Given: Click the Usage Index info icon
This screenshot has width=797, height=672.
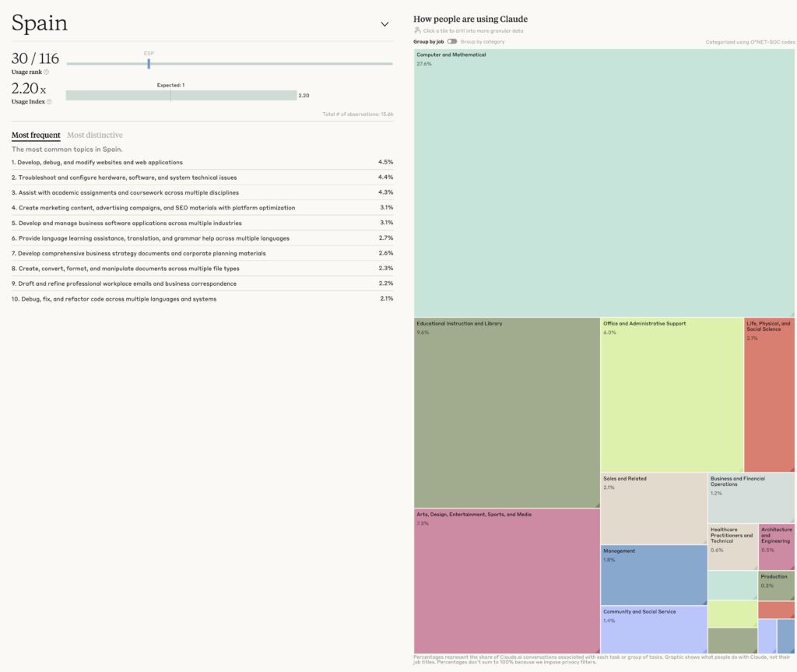Looking at the screenshot, I should [x=49, y=102].
